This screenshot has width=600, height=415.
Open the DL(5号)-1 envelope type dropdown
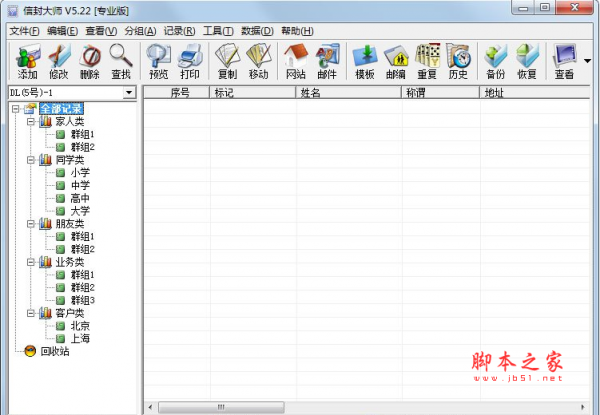pos(129,93)
